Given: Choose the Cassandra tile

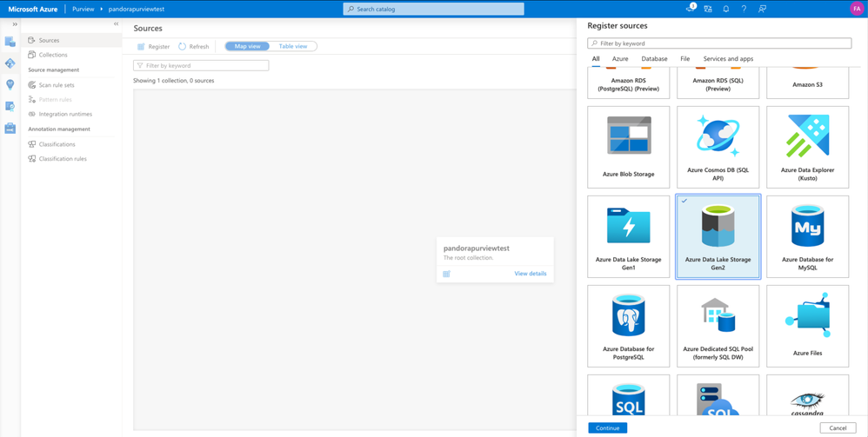Looking at the screenshot, I should (x=808, y=395).
